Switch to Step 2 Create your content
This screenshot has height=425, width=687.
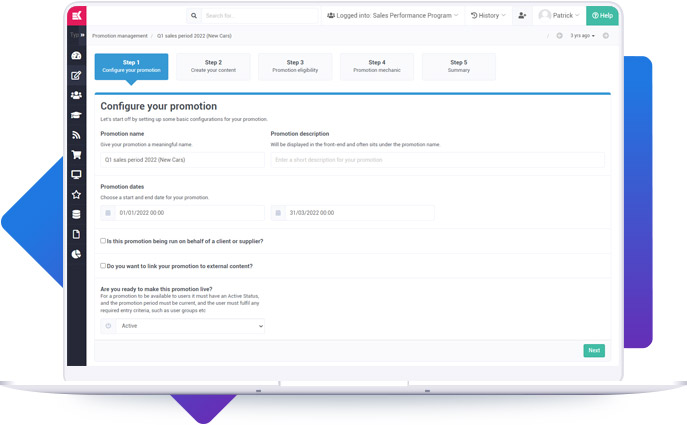tap(213, 66)
